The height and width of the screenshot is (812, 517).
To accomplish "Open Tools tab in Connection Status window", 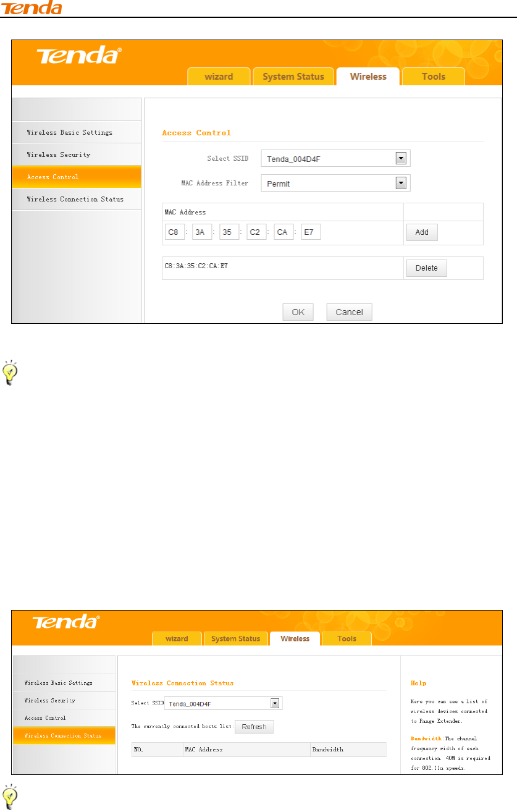I will click(347, 638).
